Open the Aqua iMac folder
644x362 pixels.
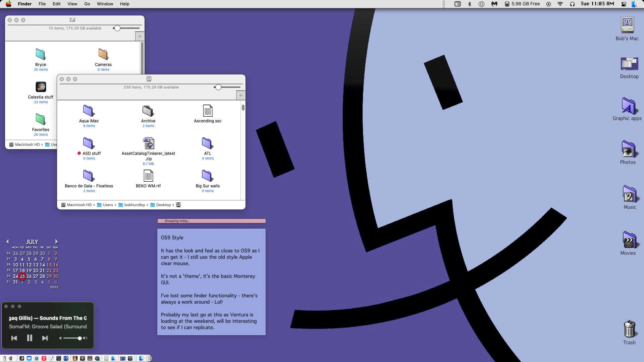[x=89, y=111]
